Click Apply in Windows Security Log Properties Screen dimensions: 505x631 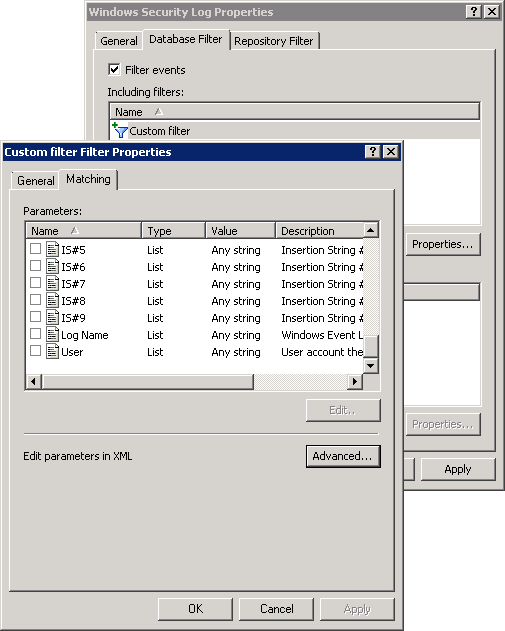(x=458, y=469)
